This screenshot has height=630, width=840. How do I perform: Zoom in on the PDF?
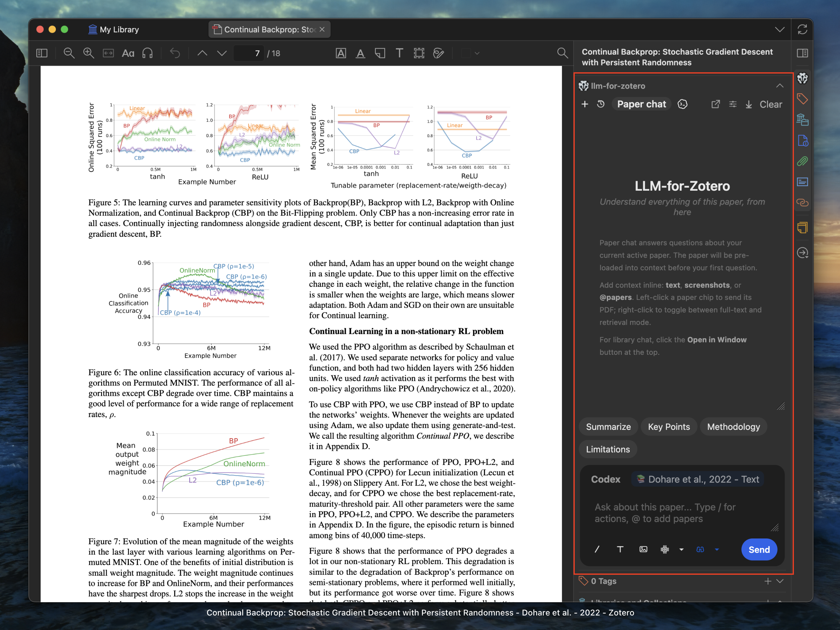pyautogui.click(x=88, y=53)
